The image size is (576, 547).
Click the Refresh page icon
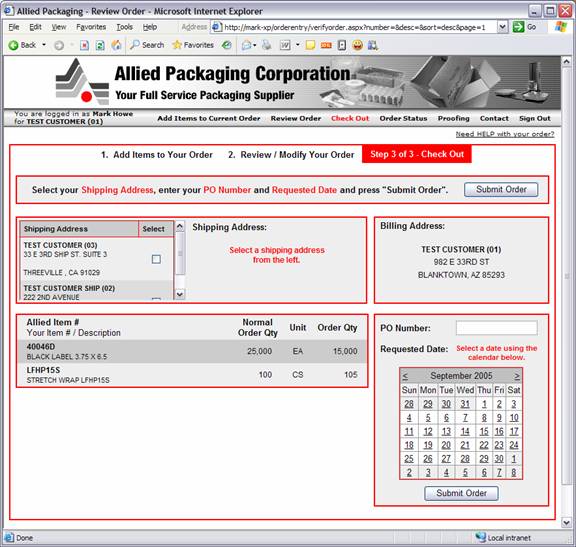[100, 45]
